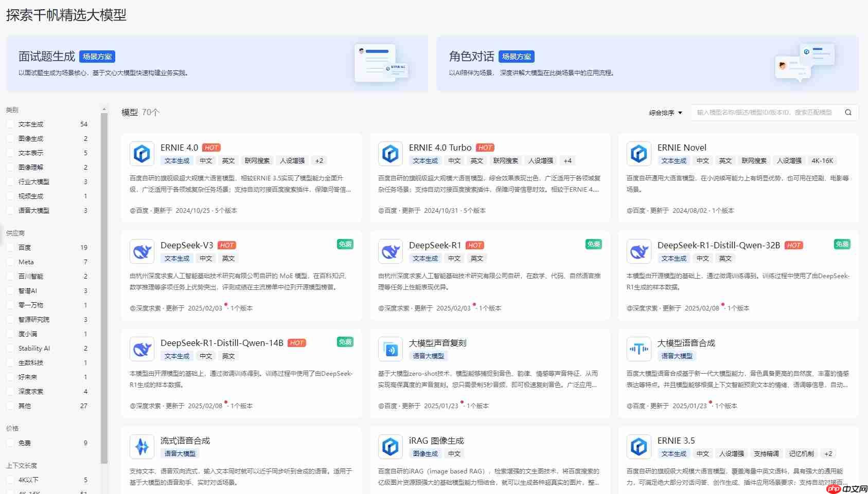
Task: Click the HOT badge on DeepSeek-R1-Distill-Qwen-14B
Action: point(297,343)
